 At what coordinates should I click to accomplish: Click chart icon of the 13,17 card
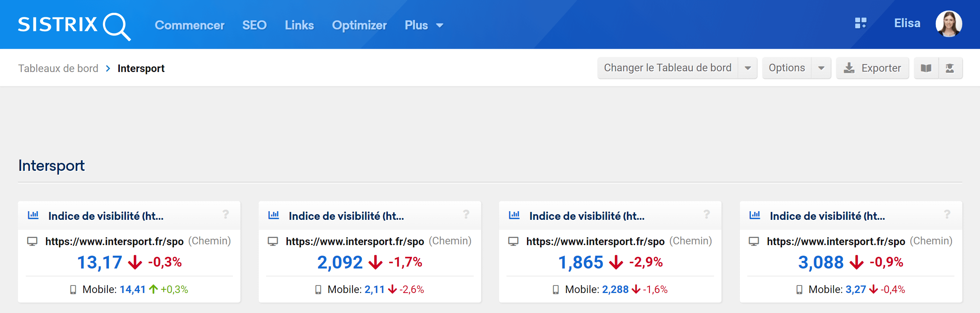pyautogui.click(x=33, y=215)
